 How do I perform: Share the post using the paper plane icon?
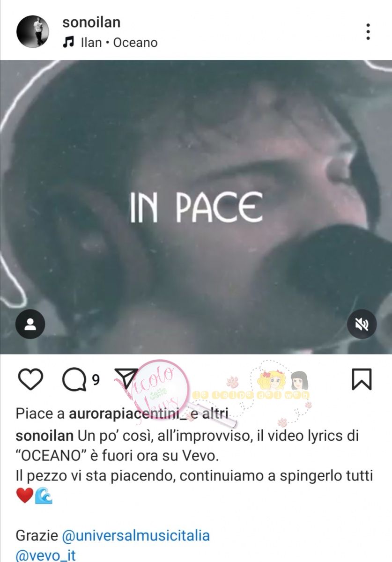pos(126,378)
